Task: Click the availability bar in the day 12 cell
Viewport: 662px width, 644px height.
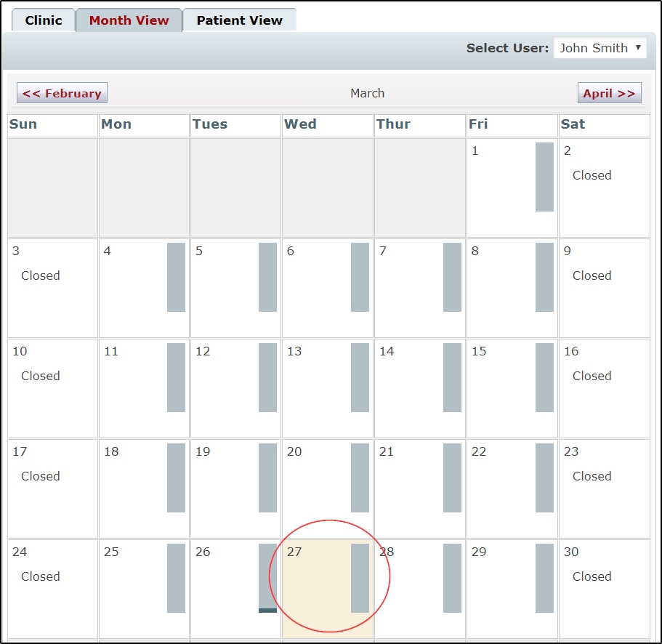Action: pos(267,377)
